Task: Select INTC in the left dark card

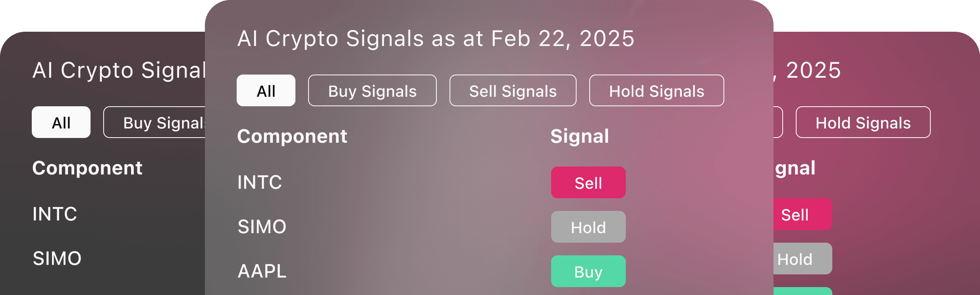Action: click(55, 214)
